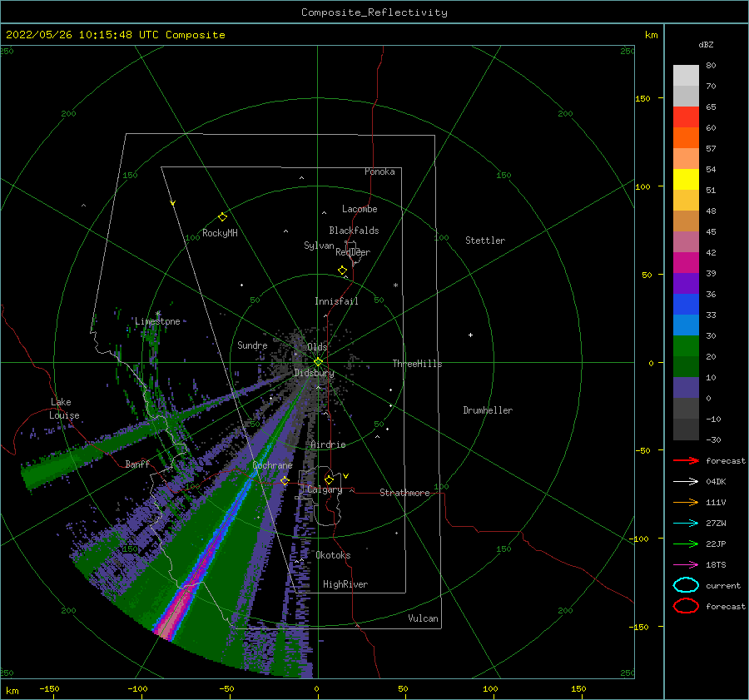Screen dimensions: 749x700
Task: Click the HighRiver town label
Action: click(x=345, y=584)
